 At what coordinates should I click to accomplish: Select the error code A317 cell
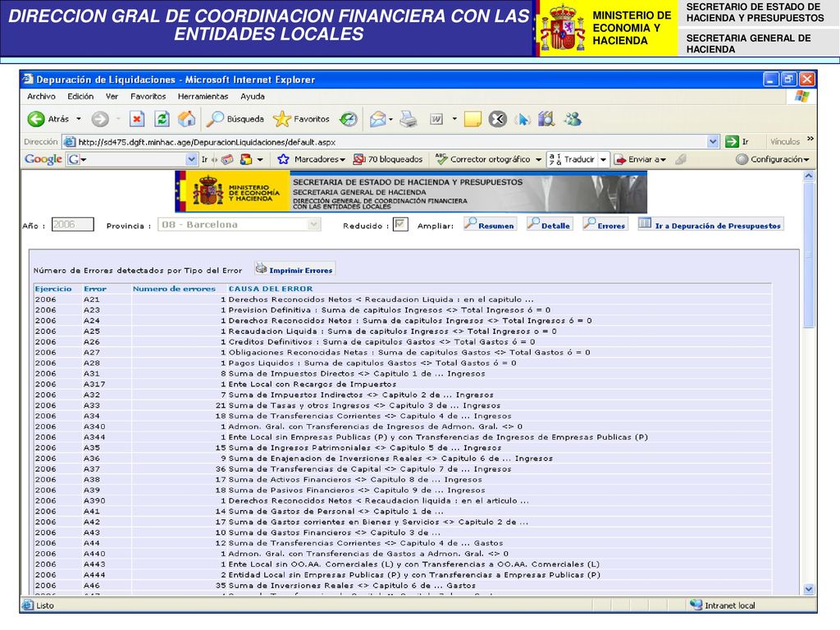pos(94,384)
